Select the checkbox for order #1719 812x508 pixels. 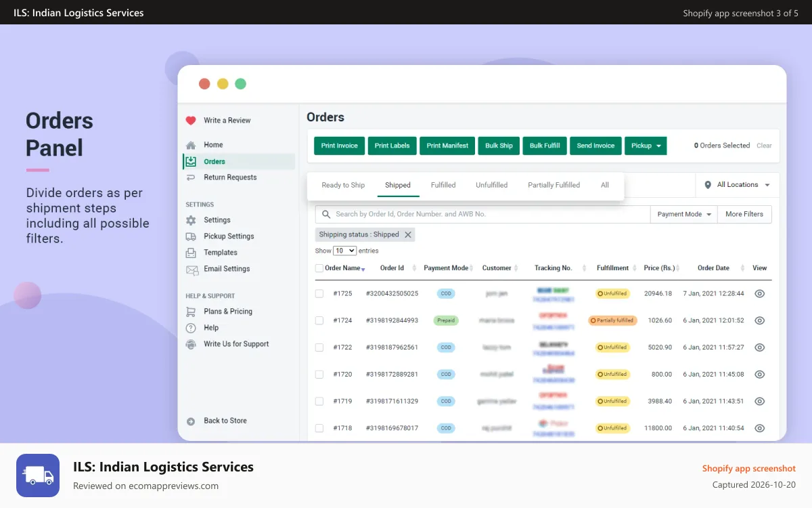coord(319,401)
